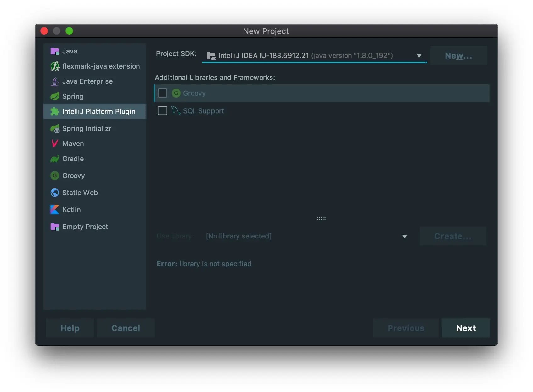Choose Empty Project from the list
533x392 pixels.
click(85, 227)
